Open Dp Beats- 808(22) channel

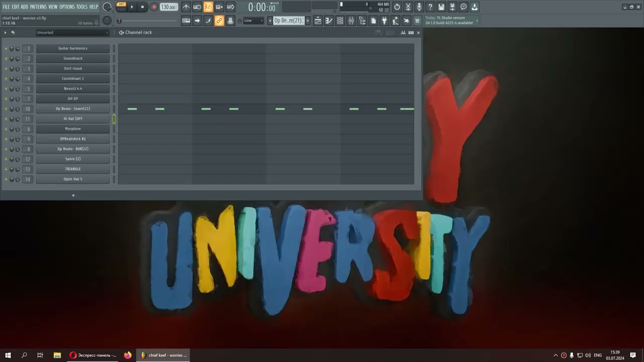click(73, 149)
